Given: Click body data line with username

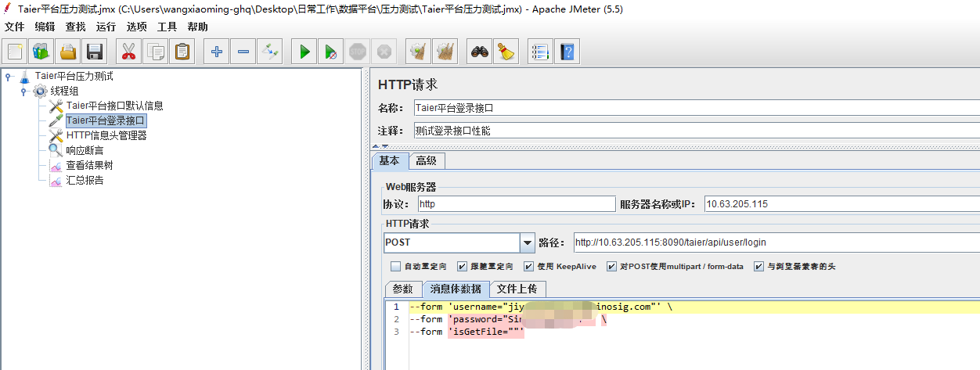Looking at the screenshot, I should point(693,307).
